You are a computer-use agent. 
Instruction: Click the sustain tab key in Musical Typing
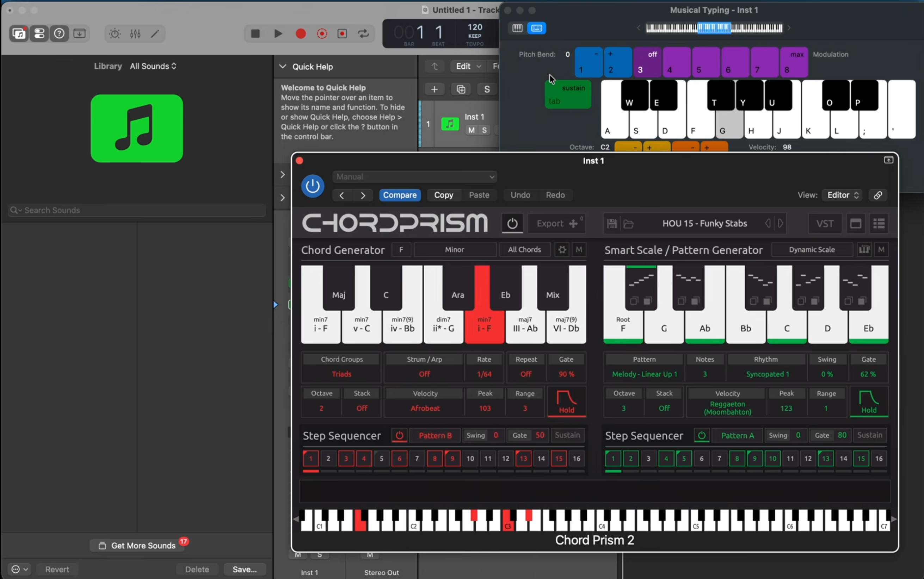point(568,94)
